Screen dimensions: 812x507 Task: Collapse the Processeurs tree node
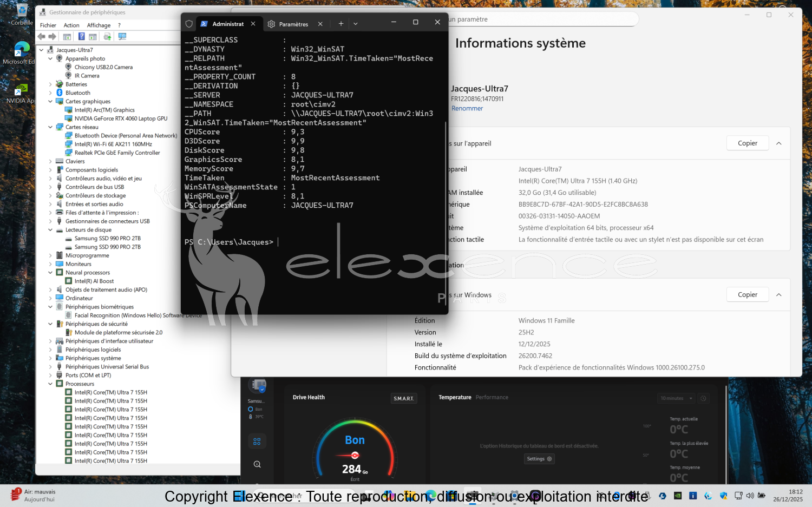click(x=50, y=384)
